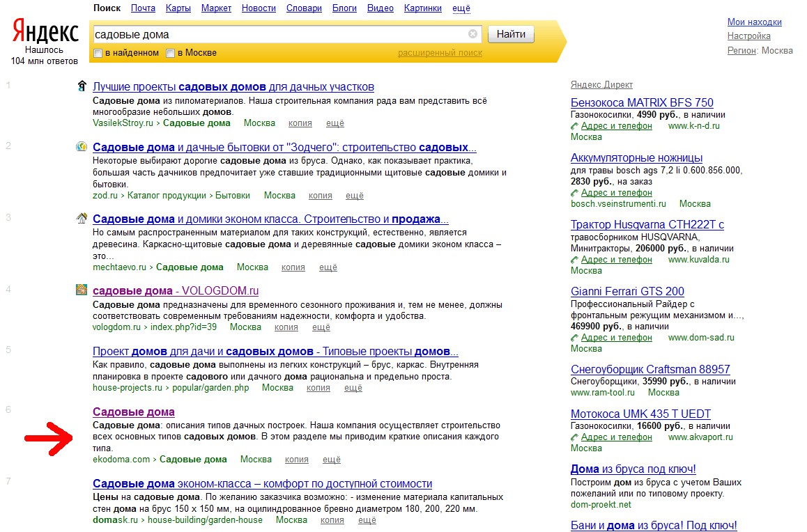Open 'Gianni Ferrari GTS 200' ad
The image size is (807, 532).
pyautogui.click(x=627, y=292)
